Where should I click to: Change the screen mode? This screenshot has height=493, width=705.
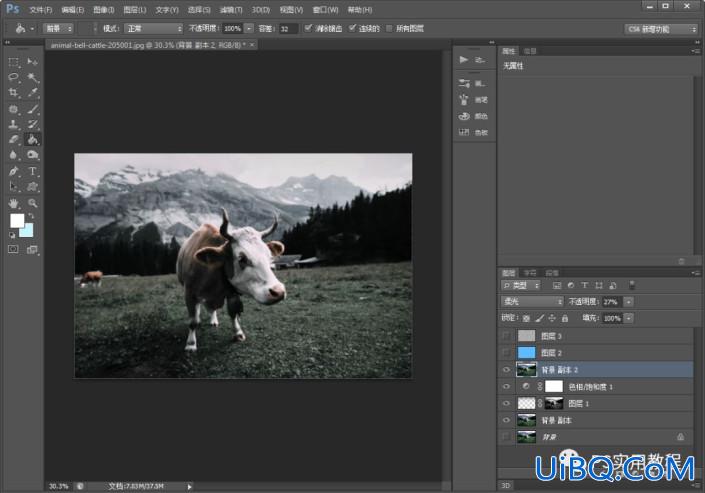point(32,249)
